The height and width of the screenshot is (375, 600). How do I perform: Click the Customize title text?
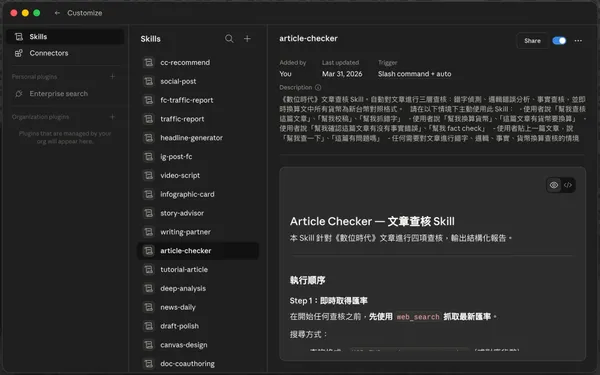click(x=85, y=13)
